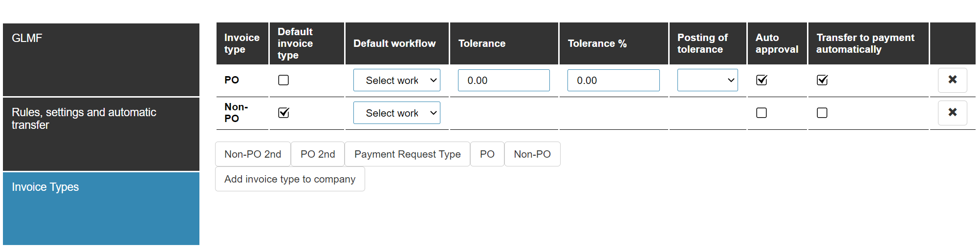Open the GLMF sidebar section
980x246 pixels.
(101, 60)
